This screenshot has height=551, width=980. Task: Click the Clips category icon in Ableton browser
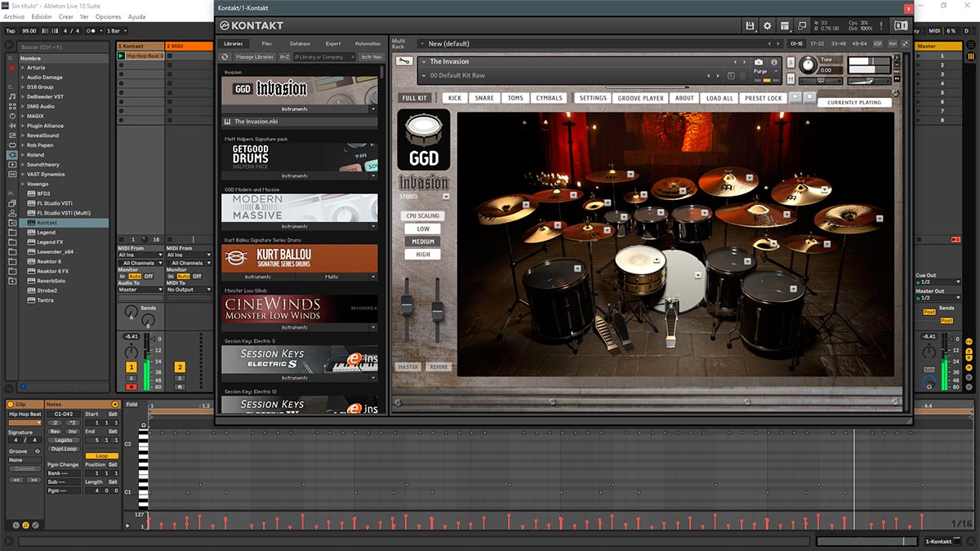click(x=11, y=164)
